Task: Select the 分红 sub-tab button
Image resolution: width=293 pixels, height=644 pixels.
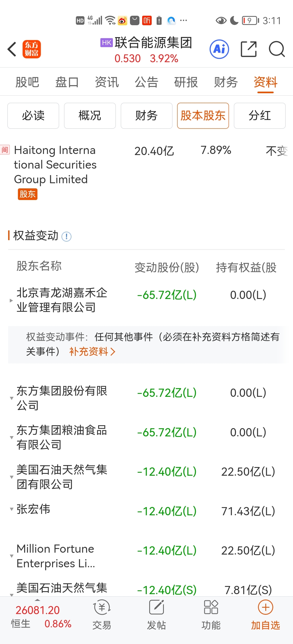Action: pyautogui.click(x=260, y=116)
